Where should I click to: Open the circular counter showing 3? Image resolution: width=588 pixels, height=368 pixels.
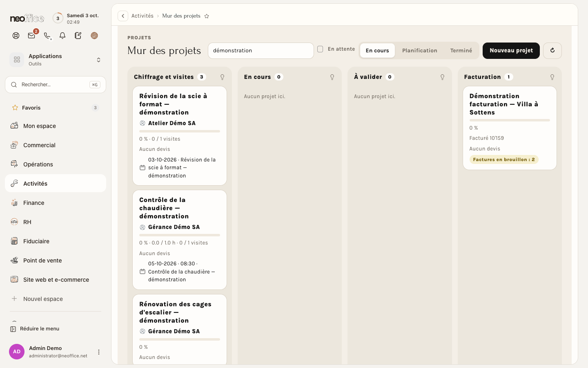tap(58, 18)
